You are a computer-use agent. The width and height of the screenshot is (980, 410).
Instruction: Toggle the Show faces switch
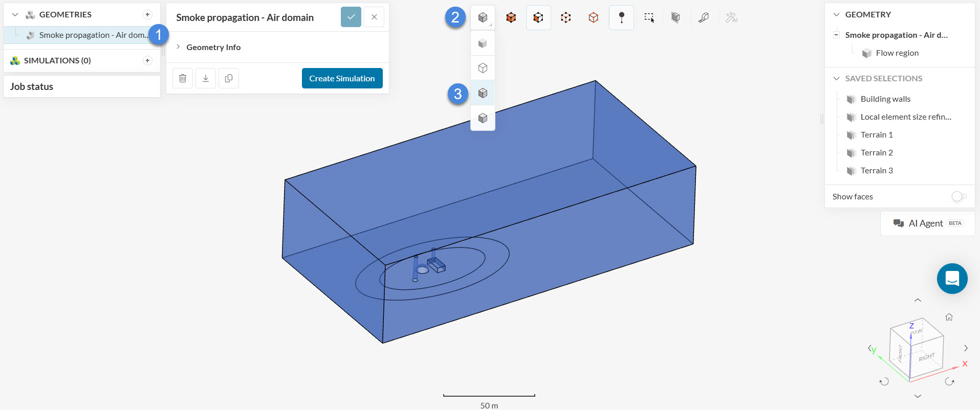(x=959, y=196)
